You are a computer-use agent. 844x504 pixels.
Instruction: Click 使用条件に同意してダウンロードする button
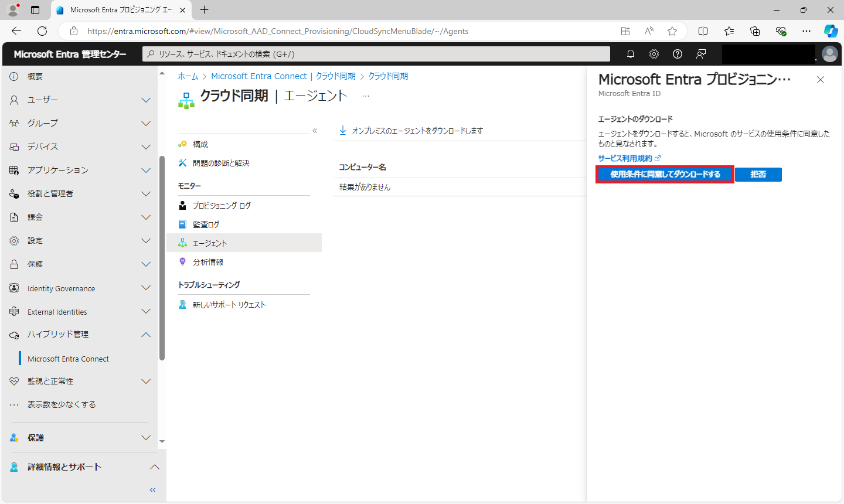point(665,174)
